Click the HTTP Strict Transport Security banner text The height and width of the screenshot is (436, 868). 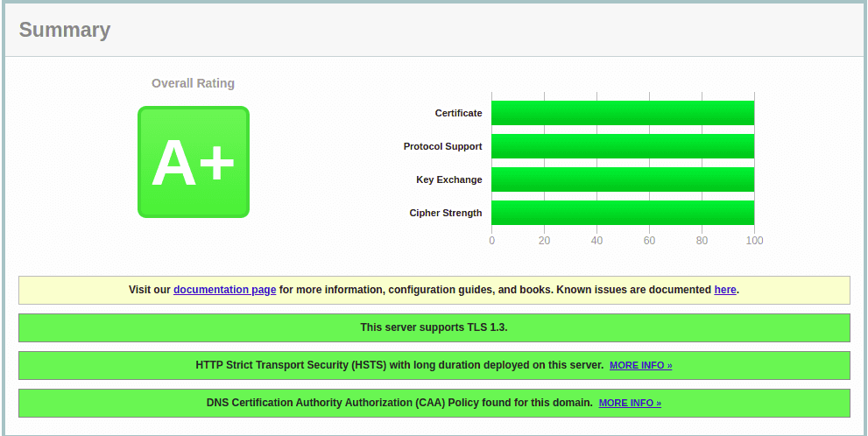[399, 365]
